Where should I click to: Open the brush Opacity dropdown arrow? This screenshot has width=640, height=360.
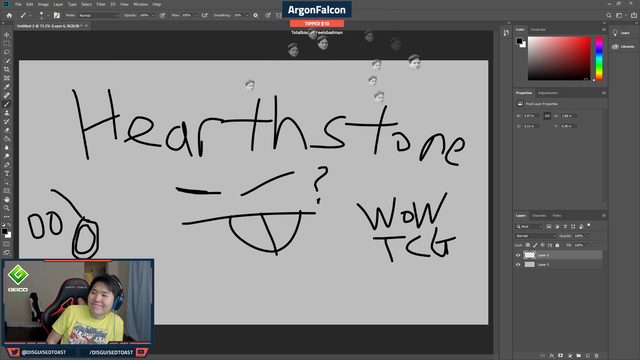pyautogui.click(x=153, y=16)
